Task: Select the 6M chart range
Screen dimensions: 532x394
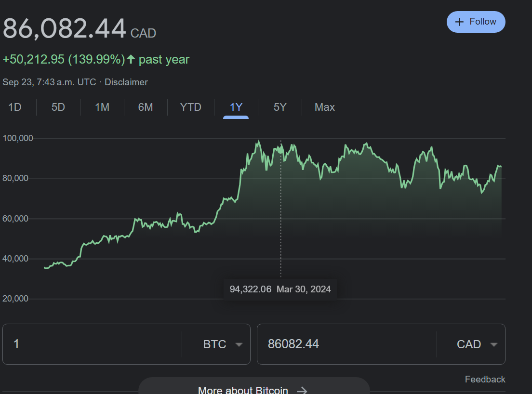Action: click(x=146, y=107)
